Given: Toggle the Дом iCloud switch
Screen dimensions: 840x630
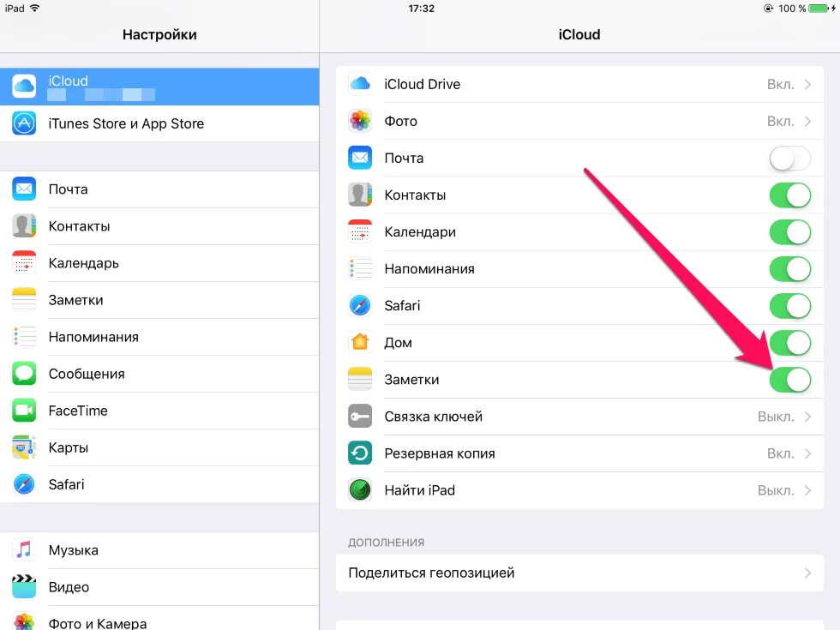Looking at the screenshot, I should [789, 343].
